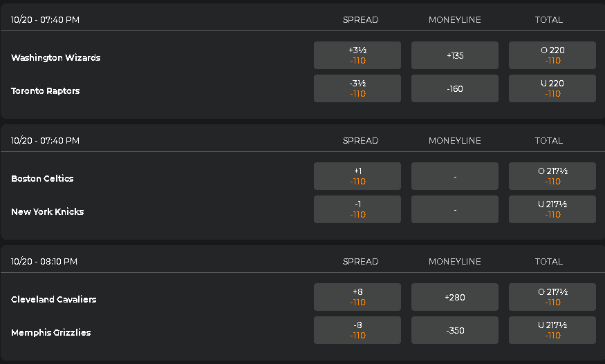Select Cleveland Cavaliers +8 spread
605x364 pixels.
(357, 297)
